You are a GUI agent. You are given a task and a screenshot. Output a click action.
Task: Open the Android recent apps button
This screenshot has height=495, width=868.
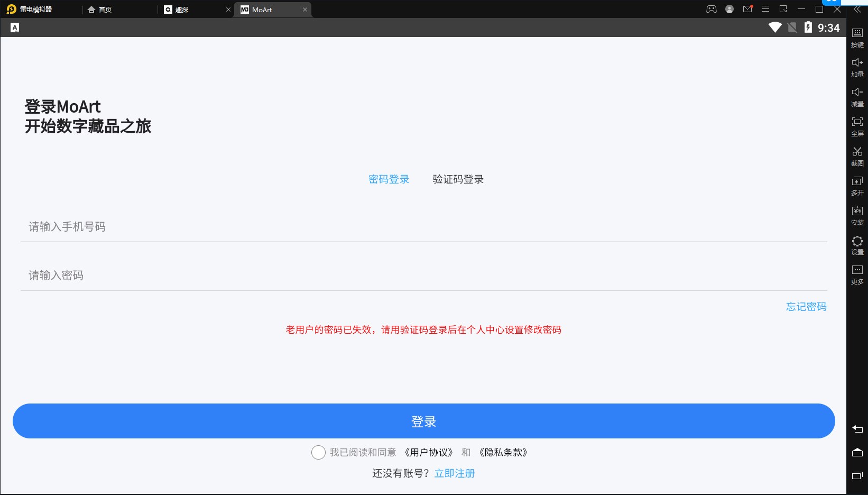point(857,475)
